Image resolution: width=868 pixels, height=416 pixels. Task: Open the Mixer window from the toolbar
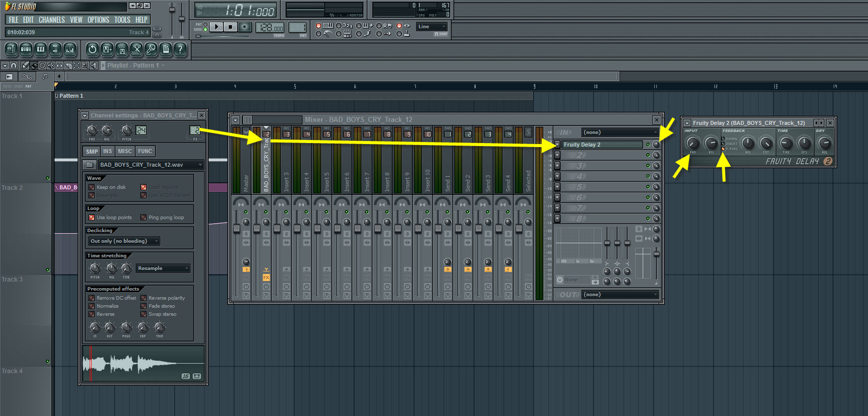(x=70, y=49)
